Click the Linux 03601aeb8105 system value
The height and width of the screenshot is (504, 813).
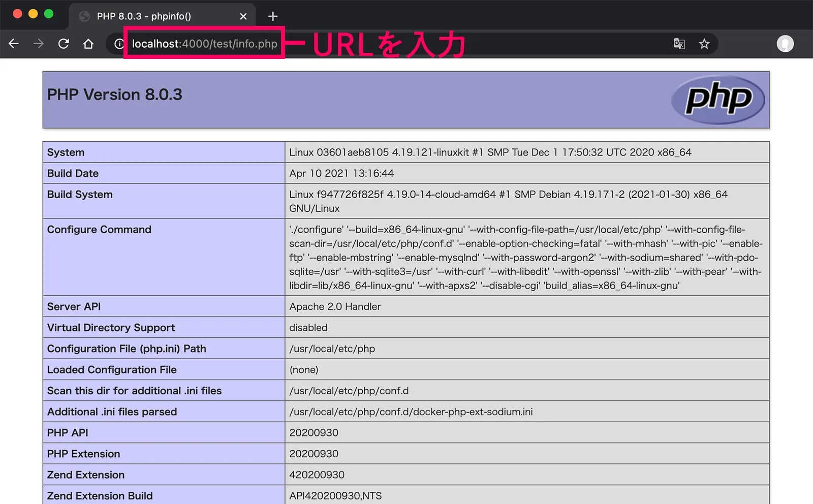490,152
